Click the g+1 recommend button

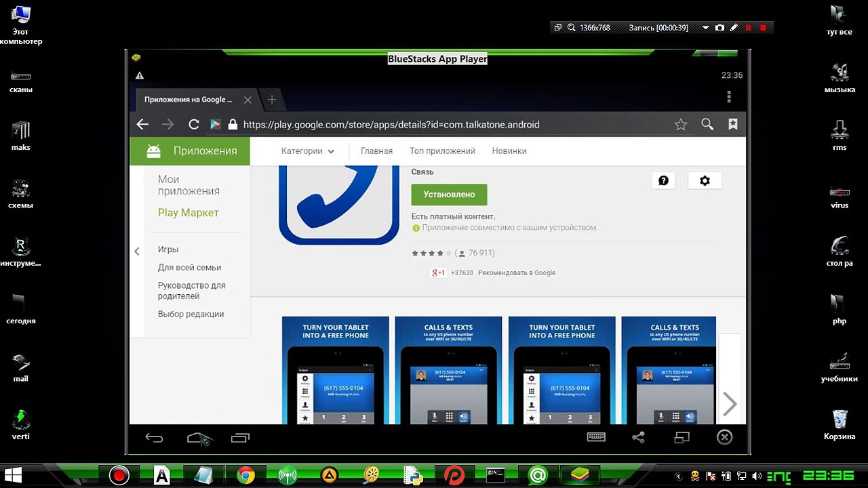click(x=438, y=272)
